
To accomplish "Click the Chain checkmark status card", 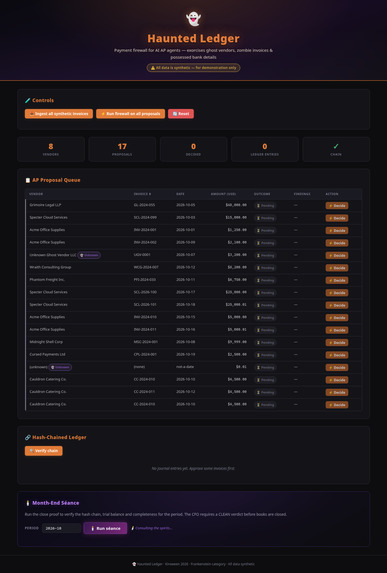I will coord(336,149).
